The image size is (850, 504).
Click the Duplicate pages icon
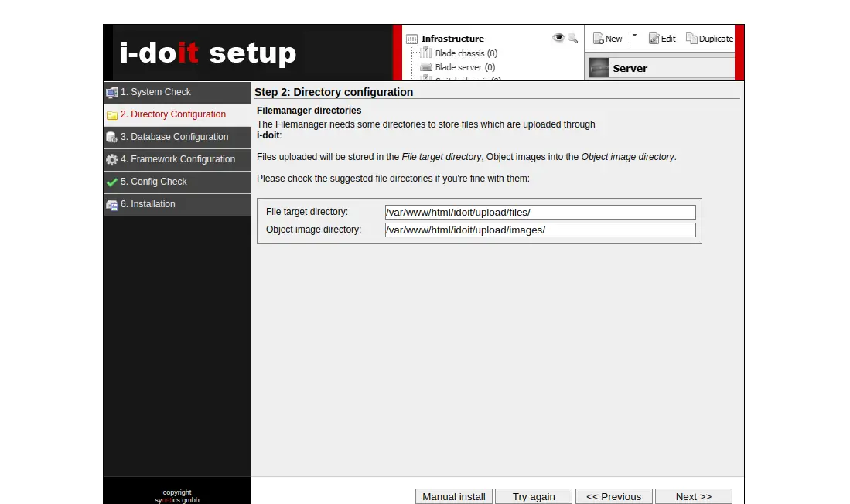(x=691, y=38)
